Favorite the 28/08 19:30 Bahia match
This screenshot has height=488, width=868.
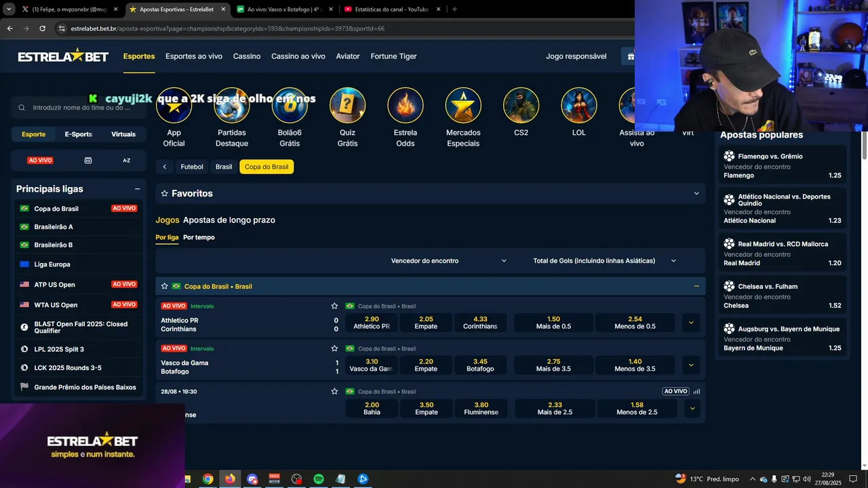click(x=334, y=391)
